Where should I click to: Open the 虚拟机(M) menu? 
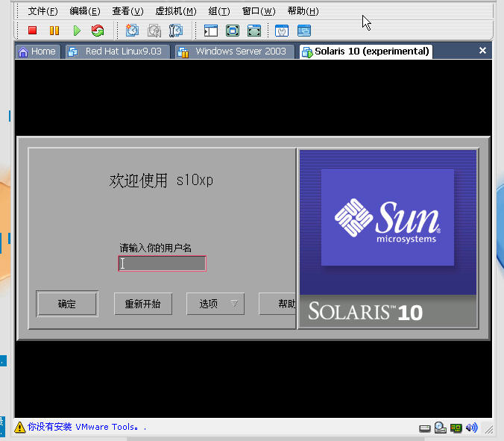point(176,11)
